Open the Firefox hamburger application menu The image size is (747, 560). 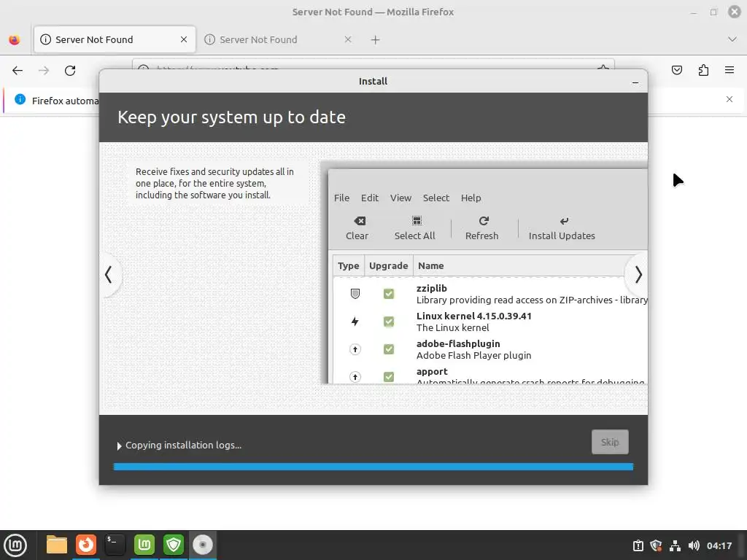click(x=729, y=70)
